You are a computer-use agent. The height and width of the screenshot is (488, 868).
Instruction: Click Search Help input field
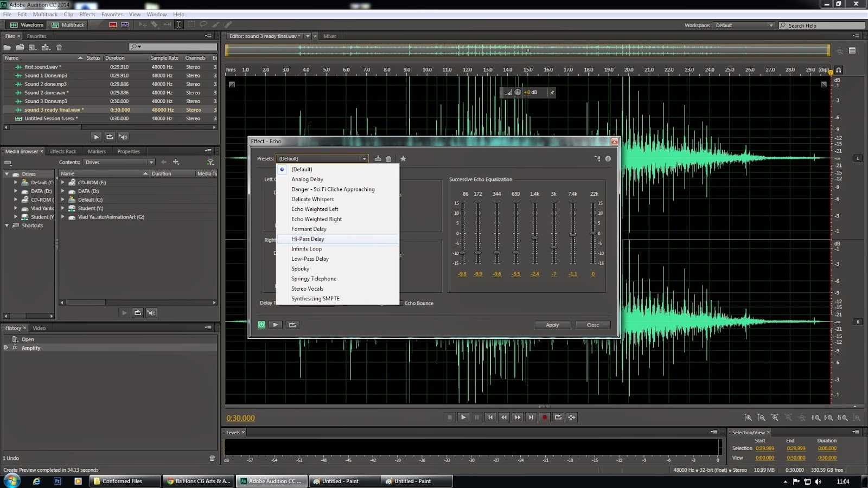[x=822, y=25]
